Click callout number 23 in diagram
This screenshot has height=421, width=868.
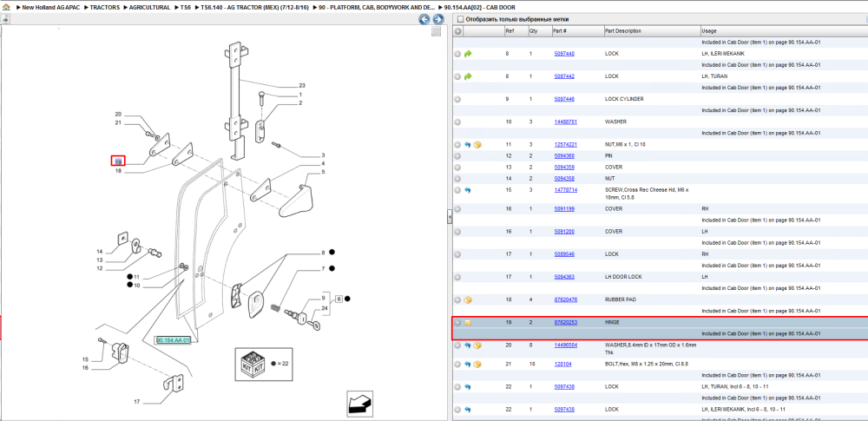click(302, 86)
